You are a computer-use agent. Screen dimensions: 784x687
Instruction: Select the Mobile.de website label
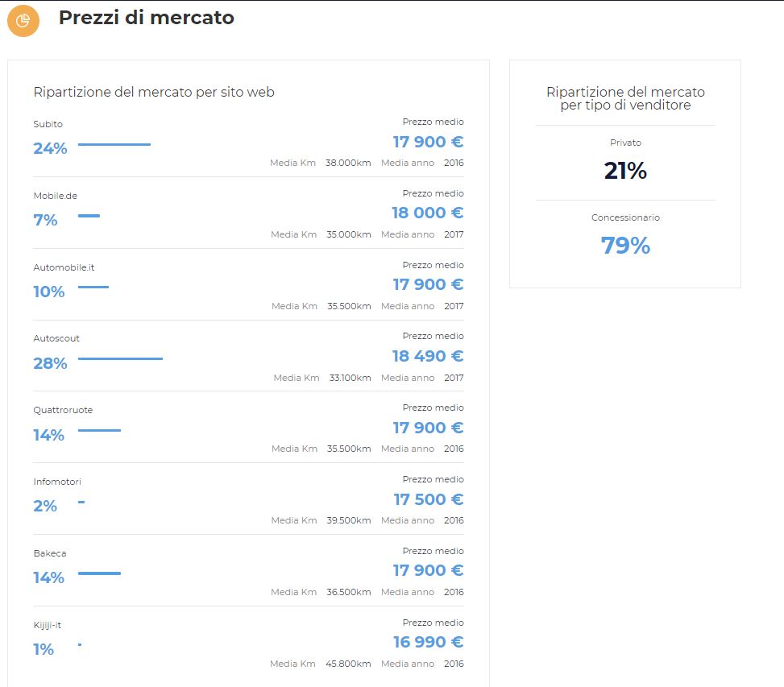pos(55,196)
